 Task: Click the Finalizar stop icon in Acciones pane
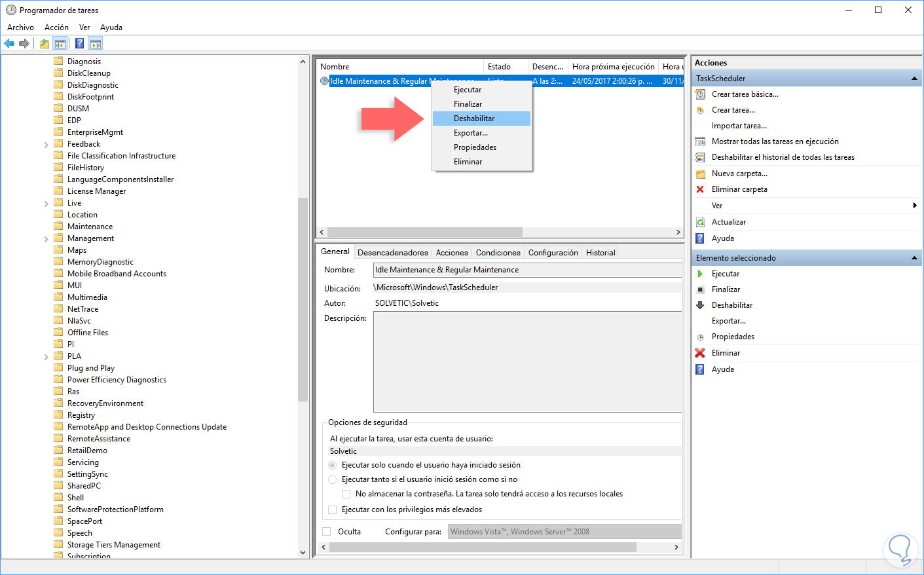tap(700, 289)
